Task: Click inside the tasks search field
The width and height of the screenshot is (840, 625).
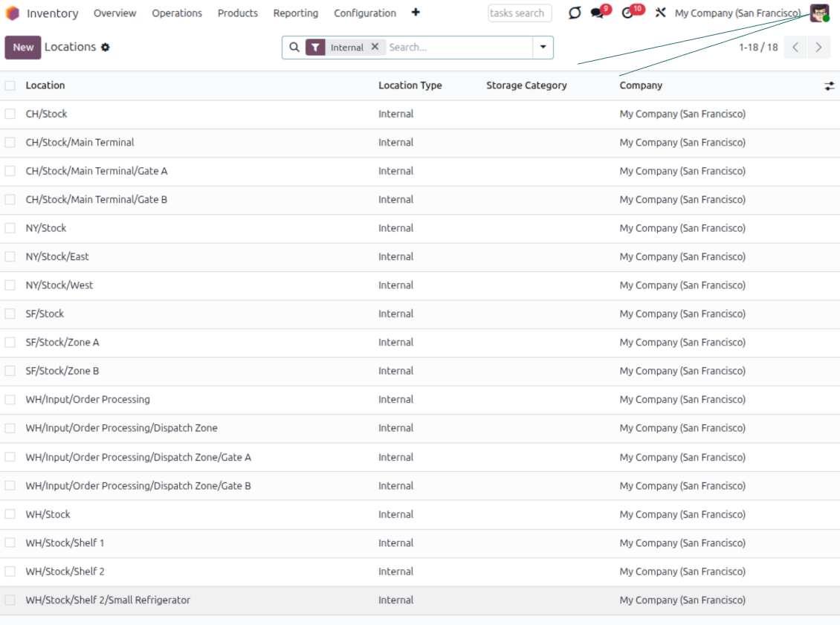Action: pyautogui.click(x=520, y=13)
